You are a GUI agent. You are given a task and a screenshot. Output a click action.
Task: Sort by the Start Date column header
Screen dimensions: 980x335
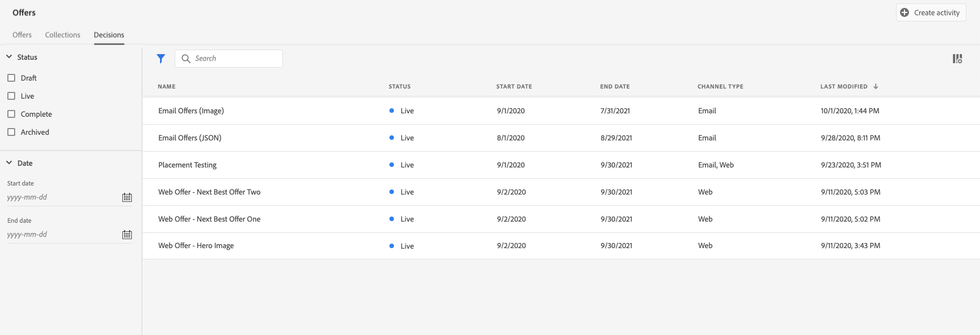click(x=514, y=86)
